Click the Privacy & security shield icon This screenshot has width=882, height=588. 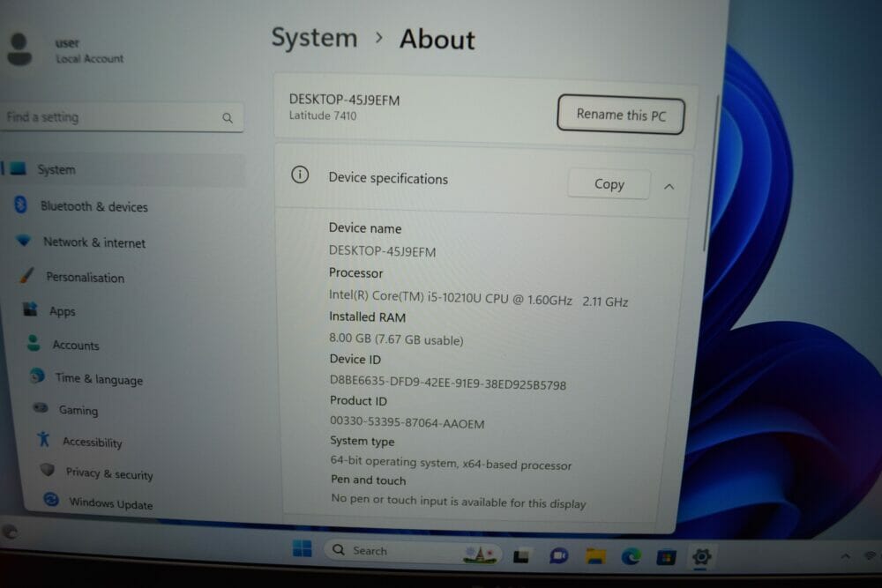pyautogui.click(x=48, y=469)
